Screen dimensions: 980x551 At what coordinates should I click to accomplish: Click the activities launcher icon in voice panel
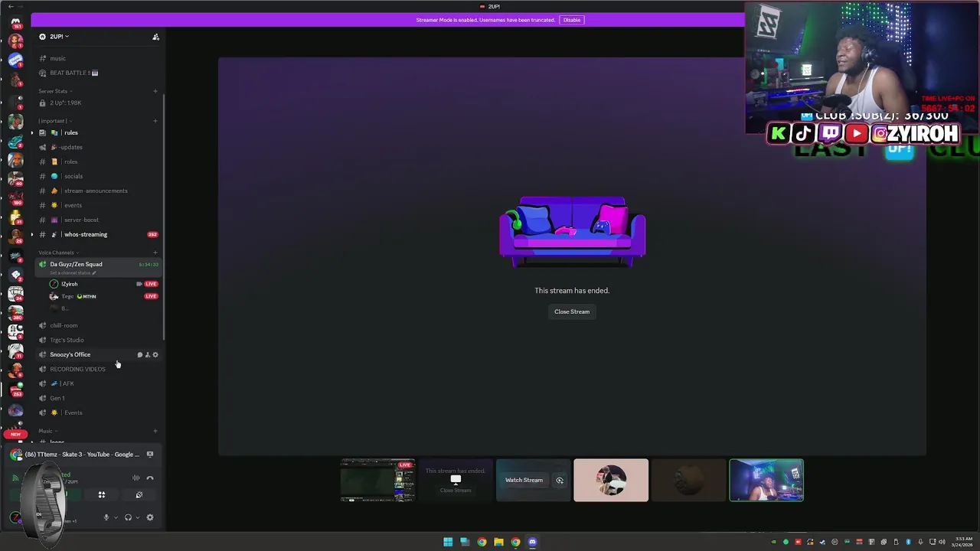[101, 495]
